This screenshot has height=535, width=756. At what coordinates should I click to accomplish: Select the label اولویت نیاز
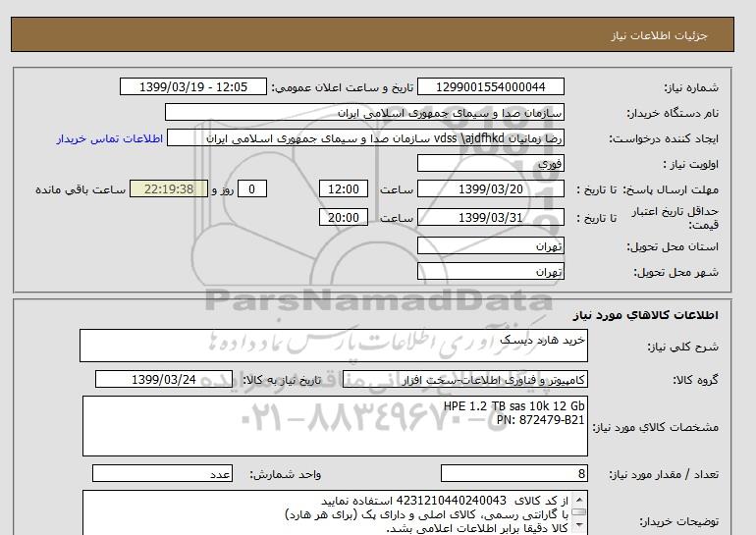click(691, 164)
